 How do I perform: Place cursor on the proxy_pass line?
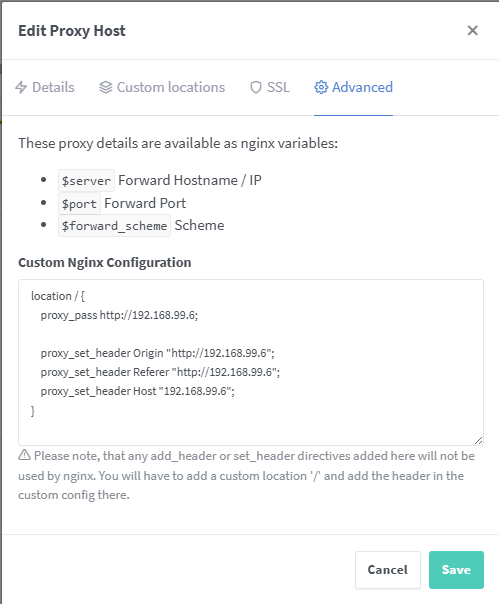coord(119,315)
